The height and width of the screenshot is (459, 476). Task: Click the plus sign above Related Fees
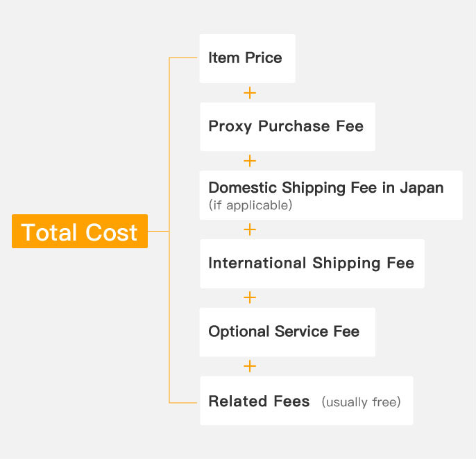point(250,366)
